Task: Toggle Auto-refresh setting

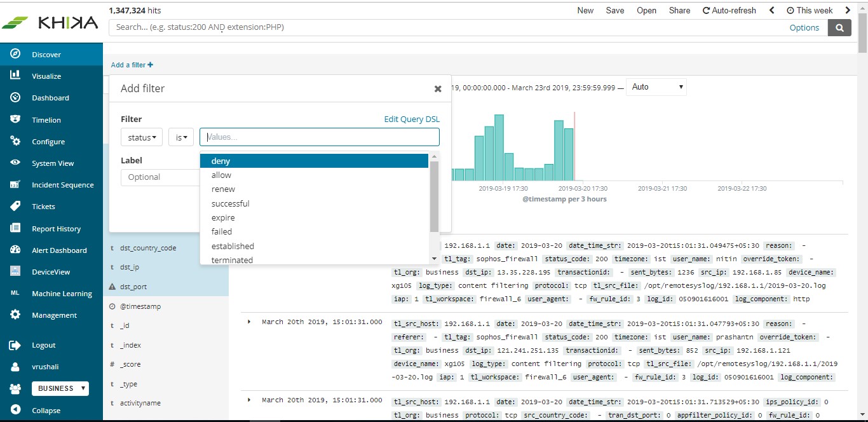Action: click(x=729, y=10)
